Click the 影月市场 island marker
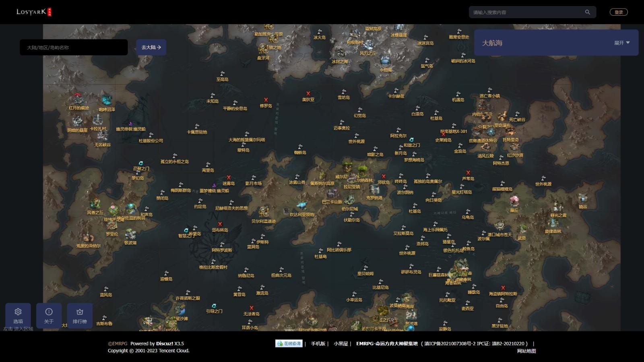644x362 pixels. (253, 178)
